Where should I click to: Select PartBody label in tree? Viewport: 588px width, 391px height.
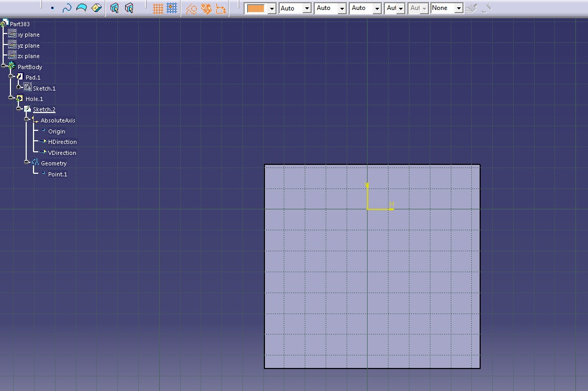coord(30,67)
